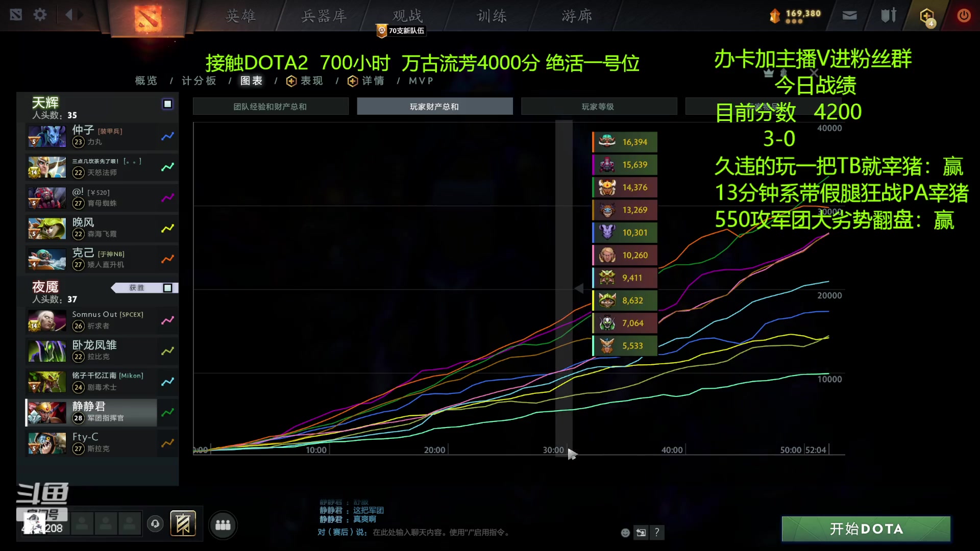This screenshot has height=551, width=980.
Task: Click the 15,639 net worth hero entry
Action: click(625, 165)
